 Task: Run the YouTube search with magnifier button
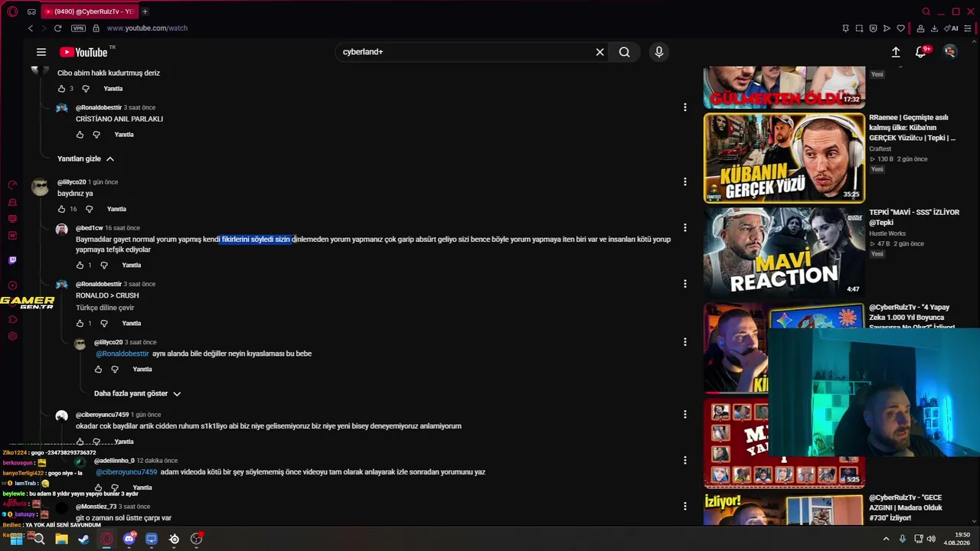tap(625, 52)
